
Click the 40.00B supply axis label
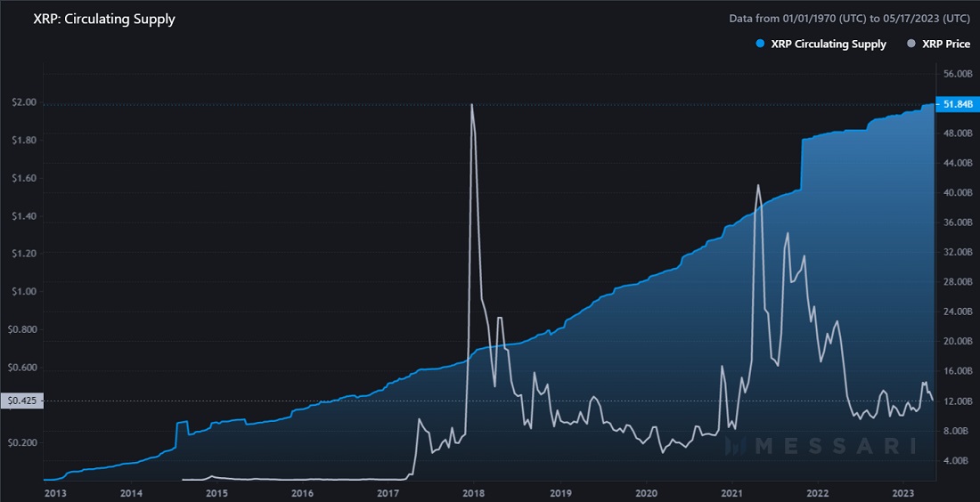958,193
